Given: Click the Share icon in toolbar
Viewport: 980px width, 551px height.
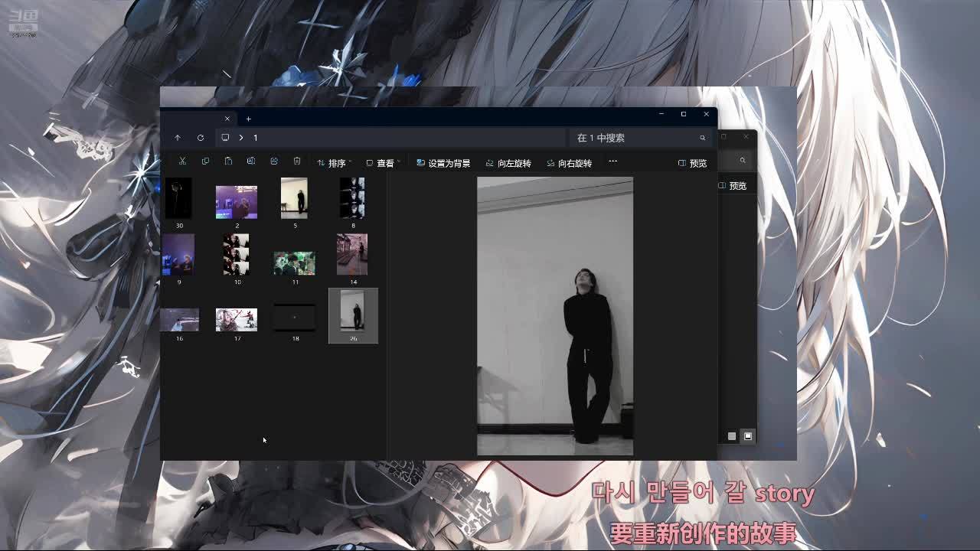Looking at the screenshot, I should (274, 161).
